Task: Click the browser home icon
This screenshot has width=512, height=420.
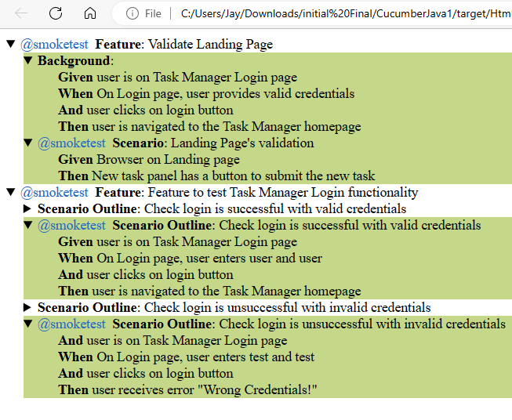Action: point(90,13)
